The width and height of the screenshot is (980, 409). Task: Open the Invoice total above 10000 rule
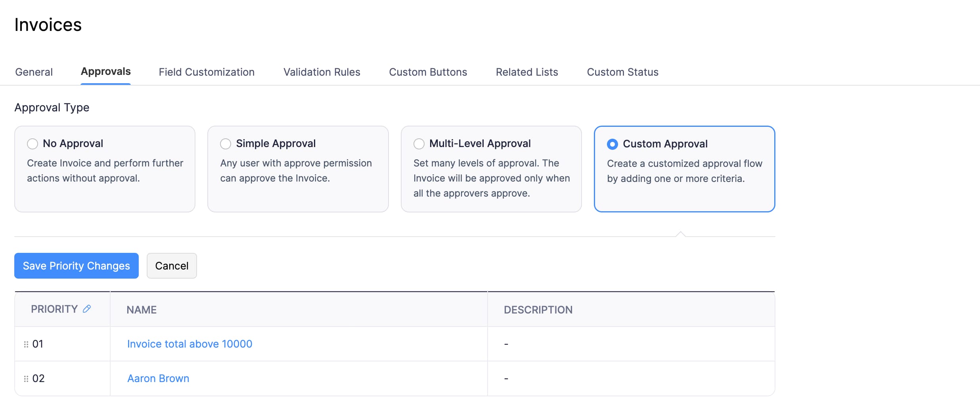click(x=189, y=344)
